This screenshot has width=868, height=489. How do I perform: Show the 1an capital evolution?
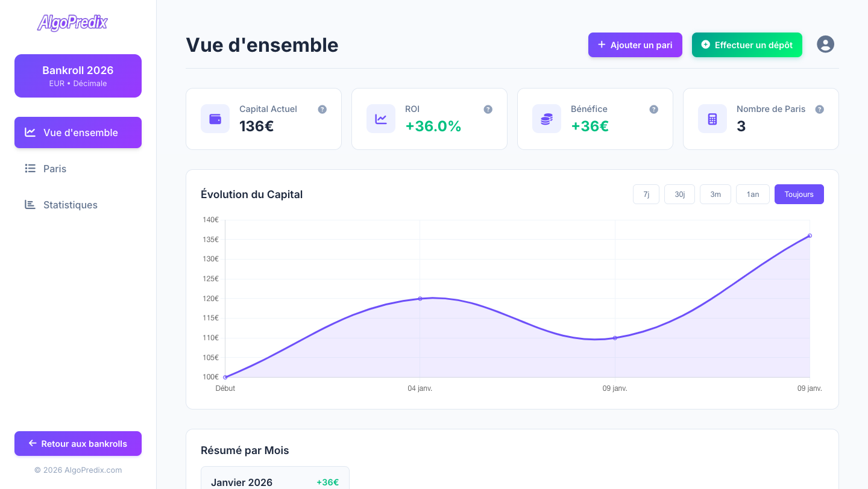752,195
